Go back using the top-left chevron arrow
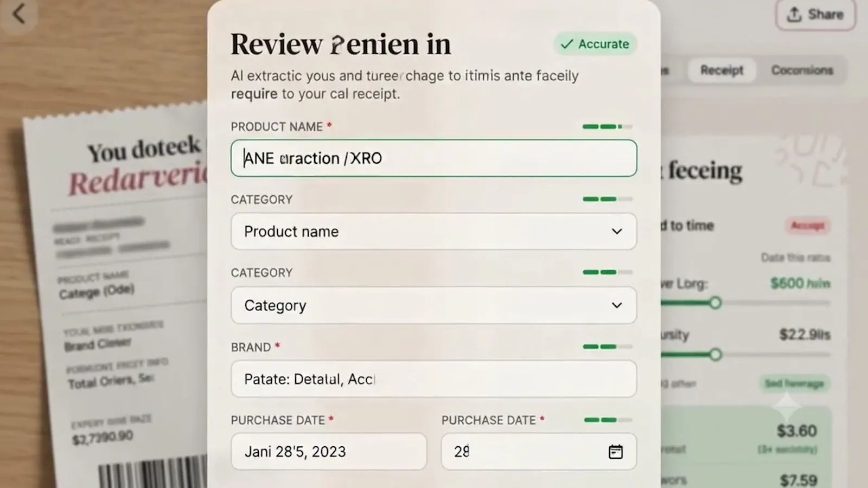Viewport: 868px width, 488px height. tap(19, 14)
